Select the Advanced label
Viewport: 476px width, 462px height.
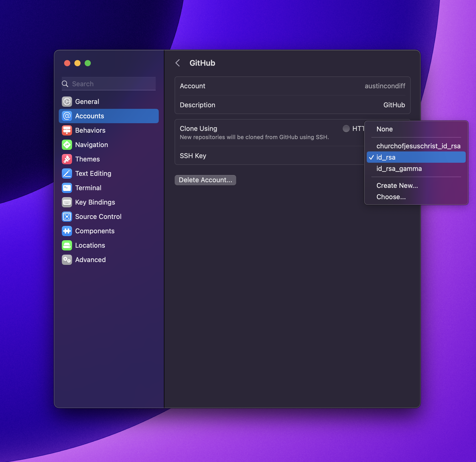[x=90, y=260]
